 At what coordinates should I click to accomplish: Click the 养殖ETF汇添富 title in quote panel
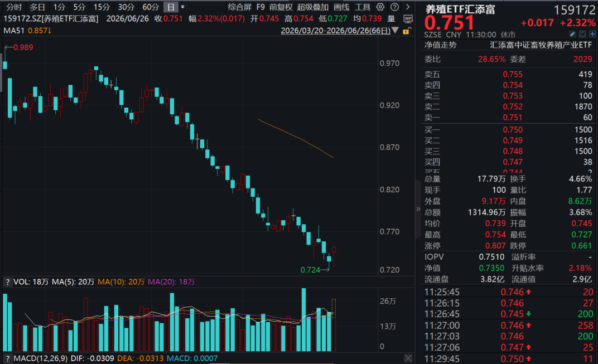[460, 9]
